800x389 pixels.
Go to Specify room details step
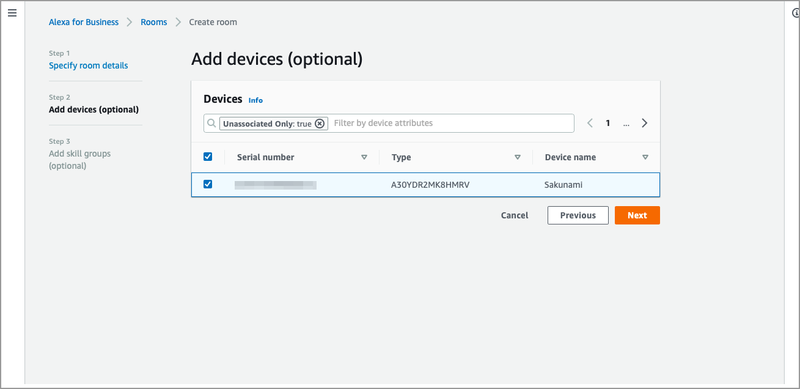[x=88, y=65]
